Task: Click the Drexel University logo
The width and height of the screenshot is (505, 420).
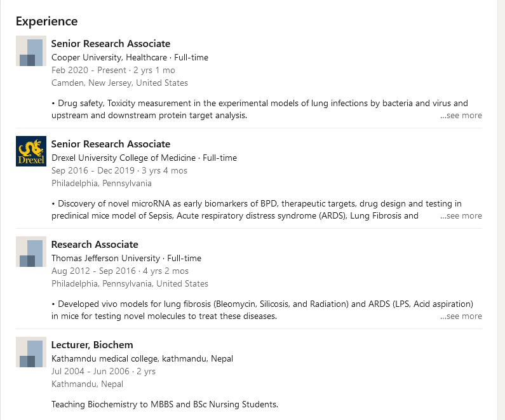Action: (x=31, y=151)
